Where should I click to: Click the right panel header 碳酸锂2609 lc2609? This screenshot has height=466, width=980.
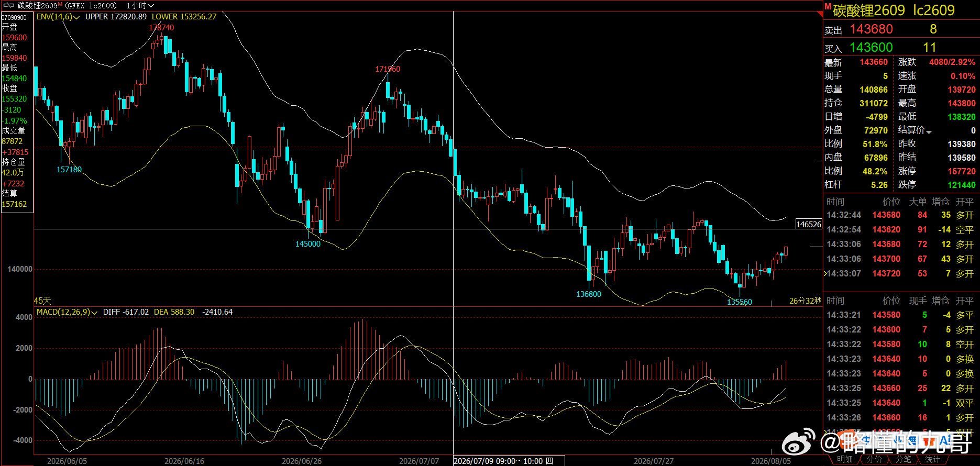[894, 10]
